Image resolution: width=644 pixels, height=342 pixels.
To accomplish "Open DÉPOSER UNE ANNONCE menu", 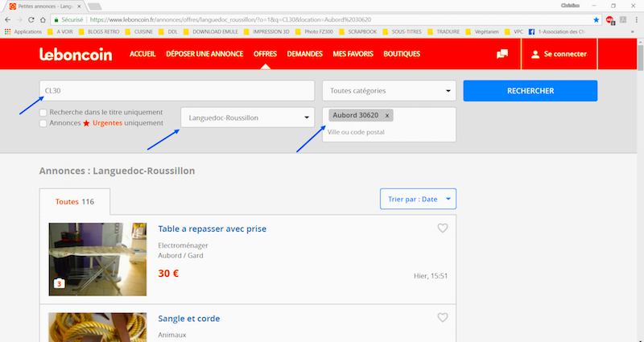I will 204,54.
